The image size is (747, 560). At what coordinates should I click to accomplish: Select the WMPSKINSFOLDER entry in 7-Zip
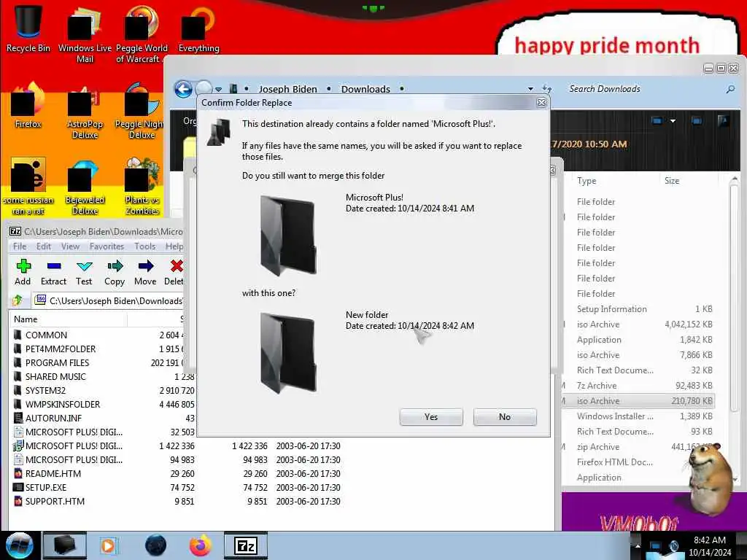point(63,404)
